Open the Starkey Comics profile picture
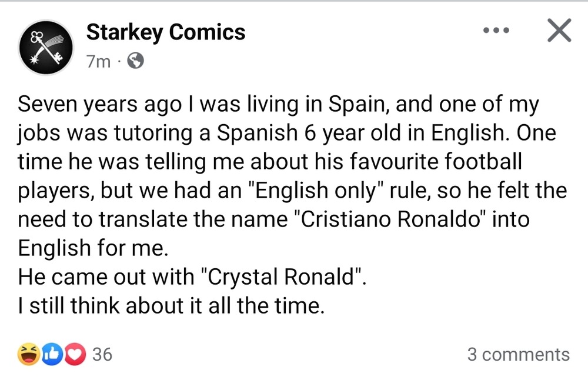The image size is (588, 383). pos(46,47)
